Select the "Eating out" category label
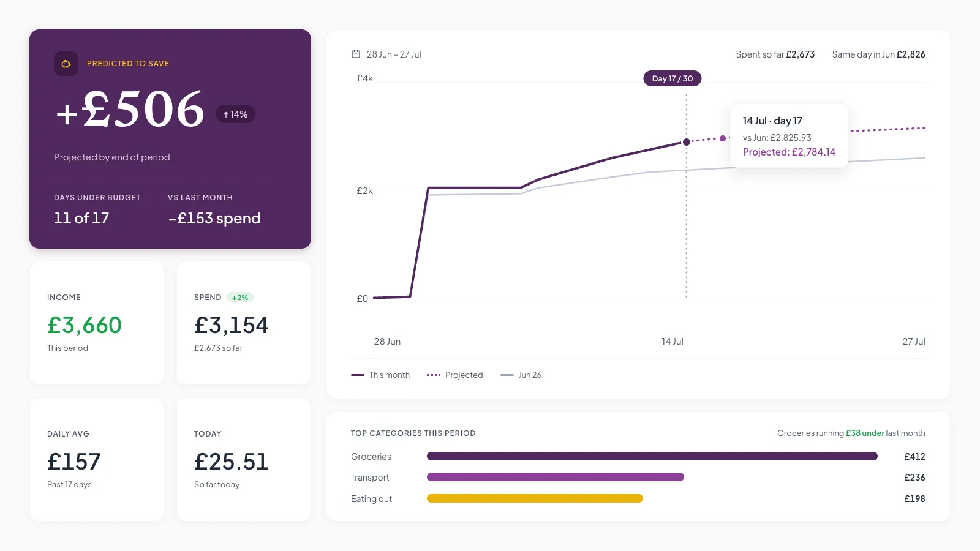980x551 pixels. click(371, 499)
